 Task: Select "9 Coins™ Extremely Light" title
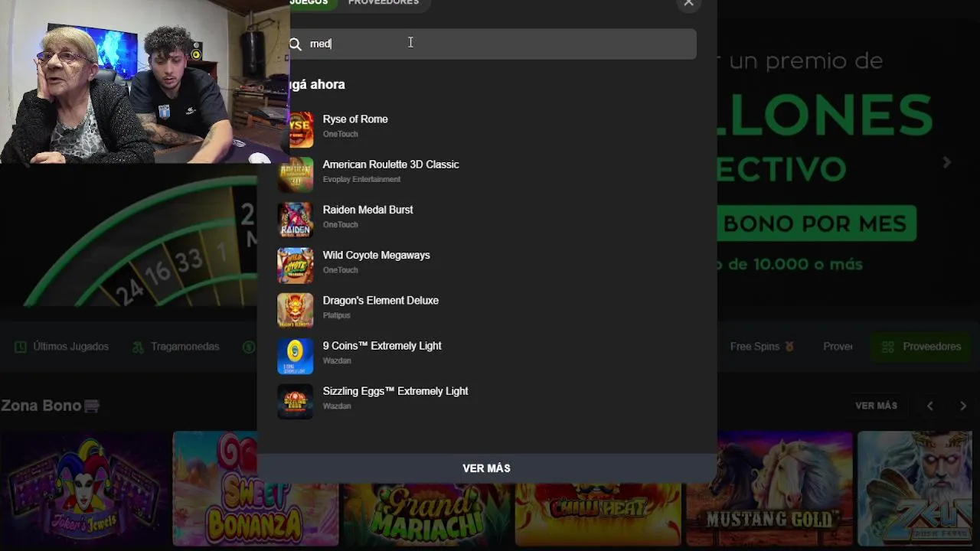pyautogui.click(x=382, y=346)
